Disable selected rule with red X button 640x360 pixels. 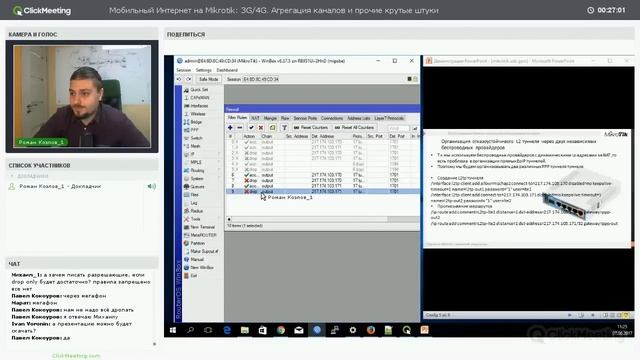click(x=261, y=128)
